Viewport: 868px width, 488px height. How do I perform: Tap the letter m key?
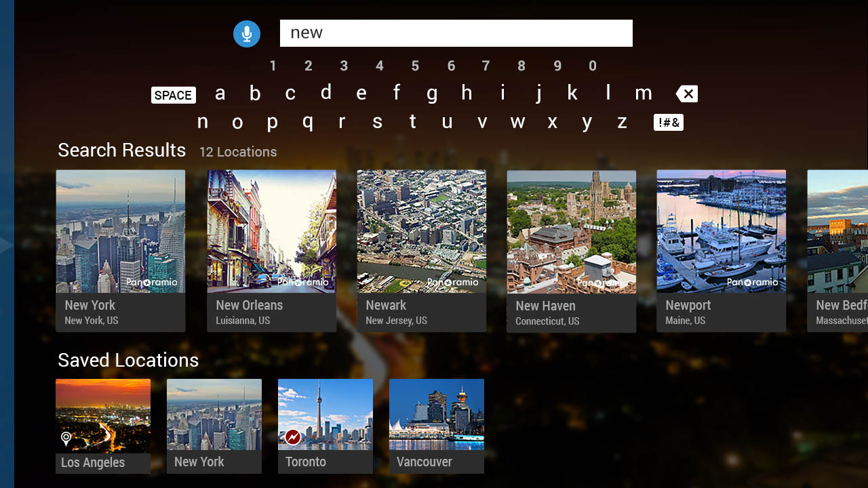click(x=644, y=94)
